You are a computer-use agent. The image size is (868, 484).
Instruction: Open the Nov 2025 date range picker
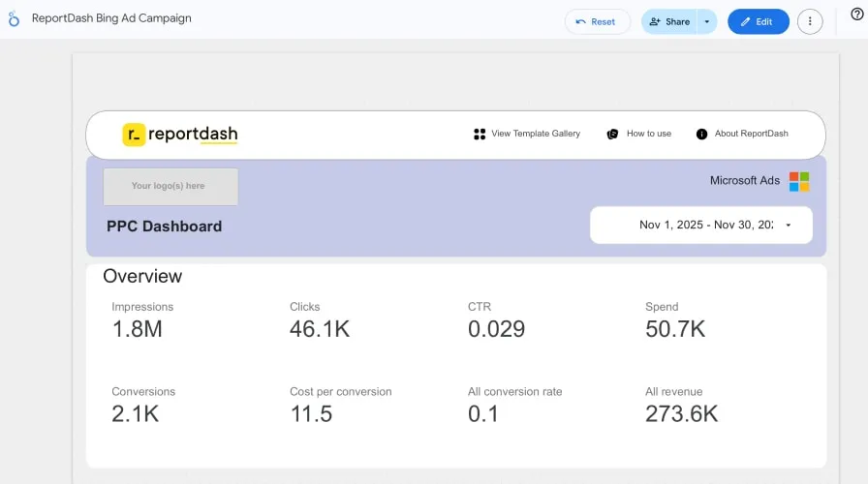pyautogui.click(x=700, y=225)
